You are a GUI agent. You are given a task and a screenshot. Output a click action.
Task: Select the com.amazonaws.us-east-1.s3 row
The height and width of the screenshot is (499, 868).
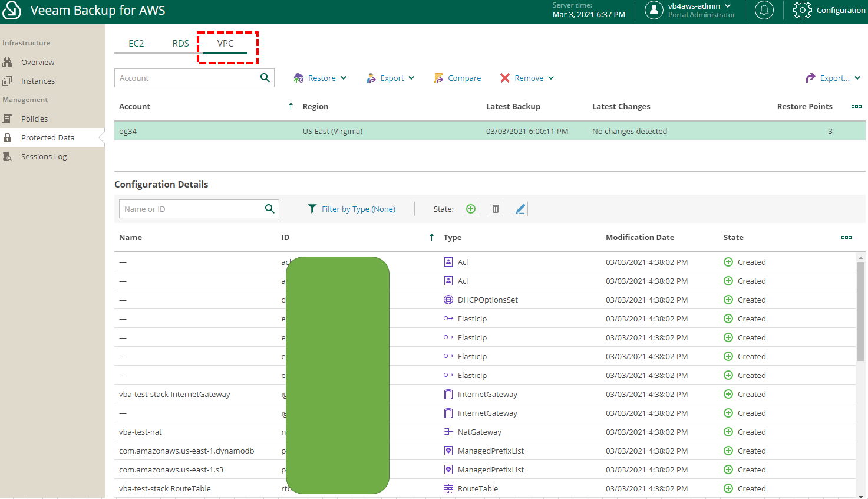485,470
